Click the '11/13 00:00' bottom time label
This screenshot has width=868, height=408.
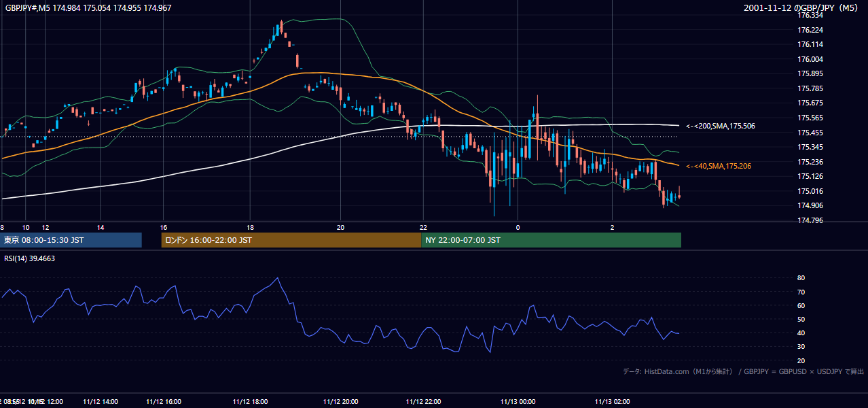click(x=518, y=402)
